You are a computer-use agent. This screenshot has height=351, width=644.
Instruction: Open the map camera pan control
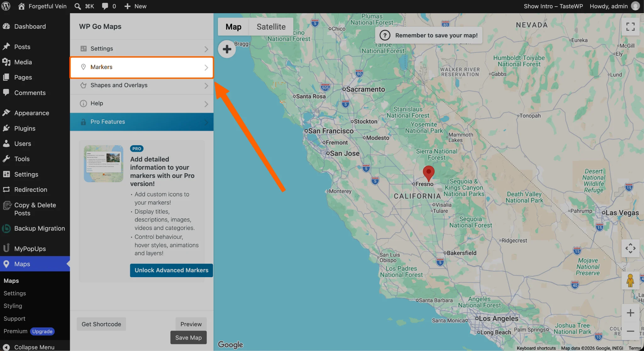tap(630, 249)
